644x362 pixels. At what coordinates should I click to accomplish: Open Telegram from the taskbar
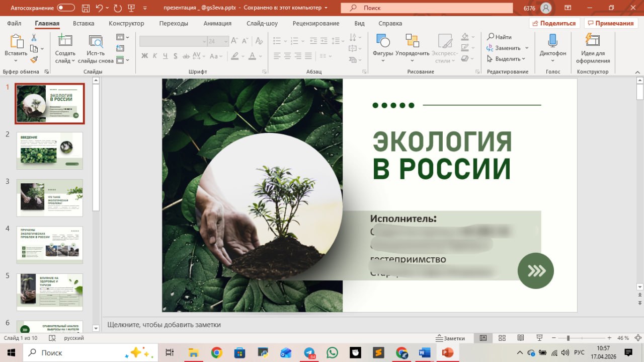click(310, 352)
